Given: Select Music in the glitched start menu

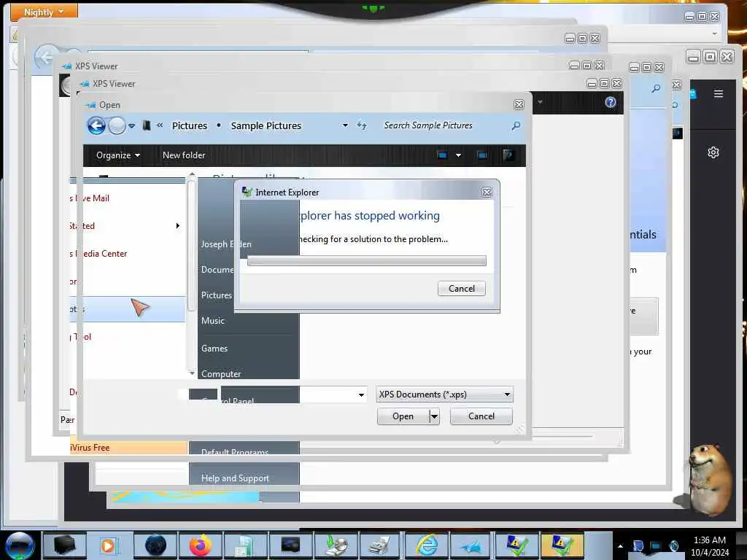Looking at the screenshot, I should [x=213, y=321].
